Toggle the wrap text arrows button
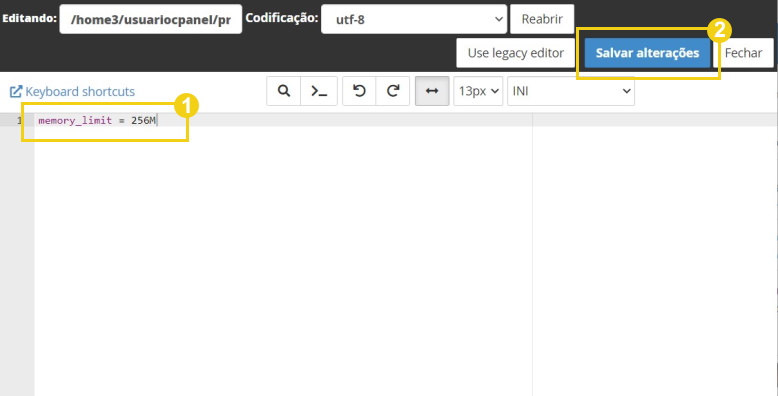The height and width of the screenshot is (396, 778). pyautogui.click(x=432, y=91)
